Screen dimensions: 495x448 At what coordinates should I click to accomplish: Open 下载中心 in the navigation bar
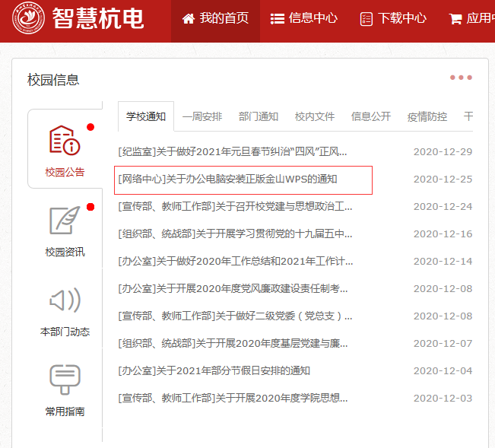coord(393,19)
